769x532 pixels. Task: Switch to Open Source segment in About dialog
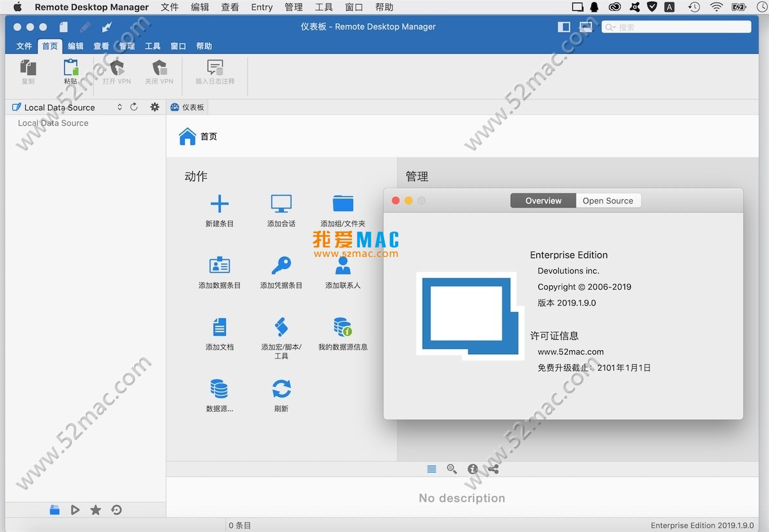pos(608,201)
